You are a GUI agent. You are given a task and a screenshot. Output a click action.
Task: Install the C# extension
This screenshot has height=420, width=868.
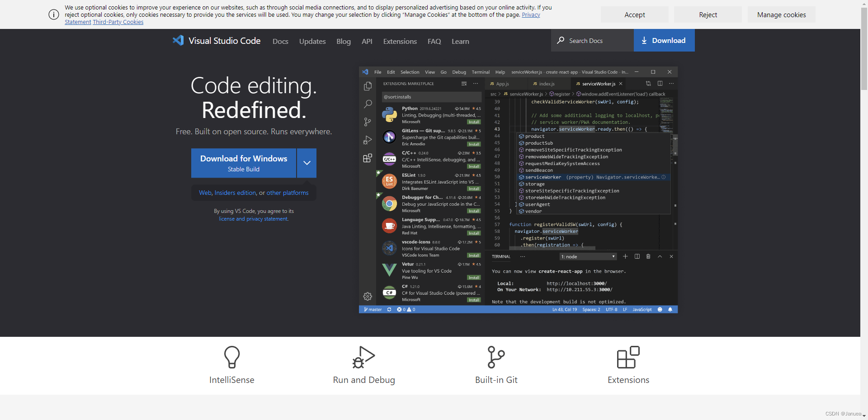(474, 300)
